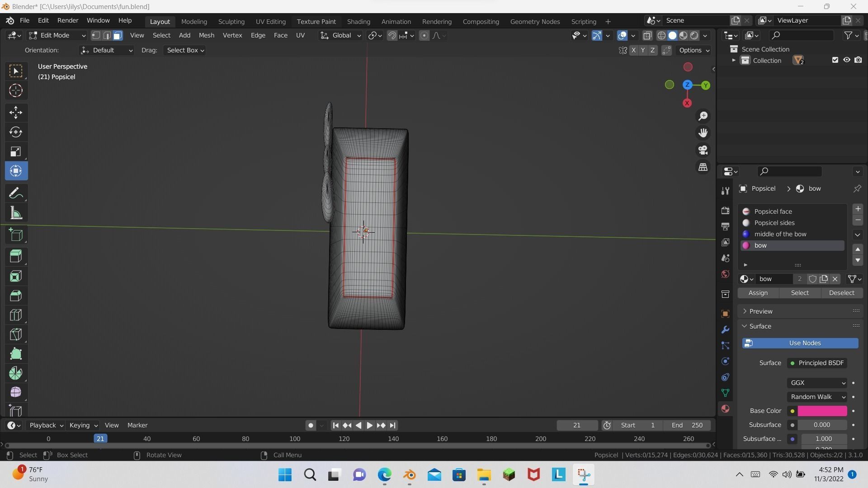Select the Loop Cut tool
This screenshot has height=488, width=868.
pos(16,315)
